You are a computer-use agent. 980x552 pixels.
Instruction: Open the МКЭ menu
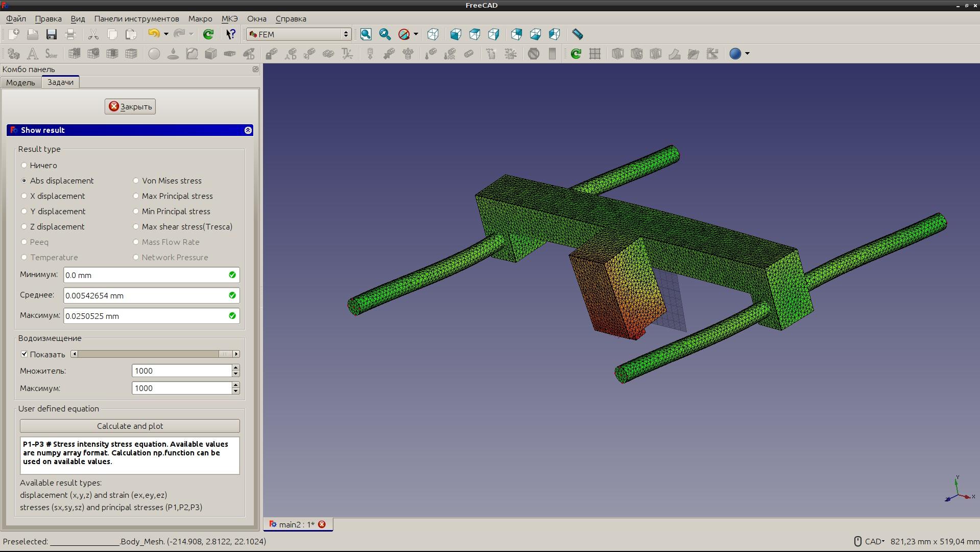point(229,18)
